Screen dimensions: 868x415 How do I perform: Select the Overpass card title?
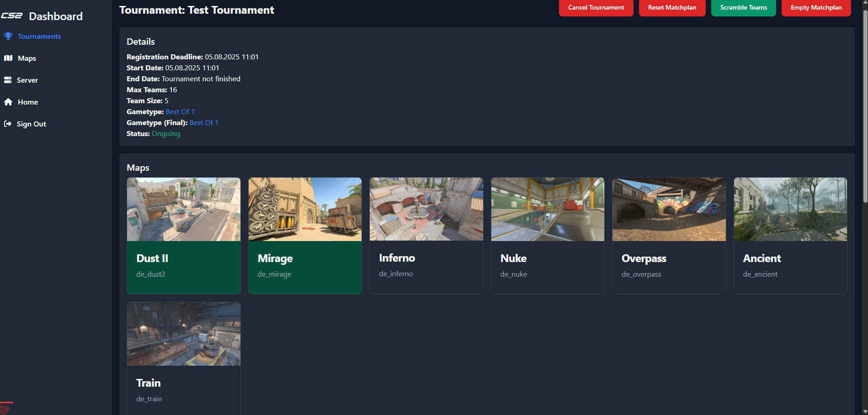[x=644, y=258]
